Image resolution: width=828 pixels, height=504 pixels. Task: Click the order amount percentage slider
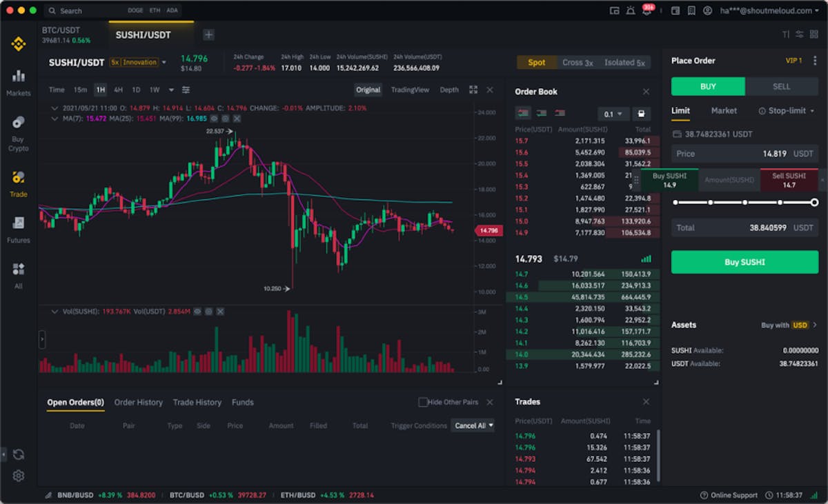coord(745,203)
